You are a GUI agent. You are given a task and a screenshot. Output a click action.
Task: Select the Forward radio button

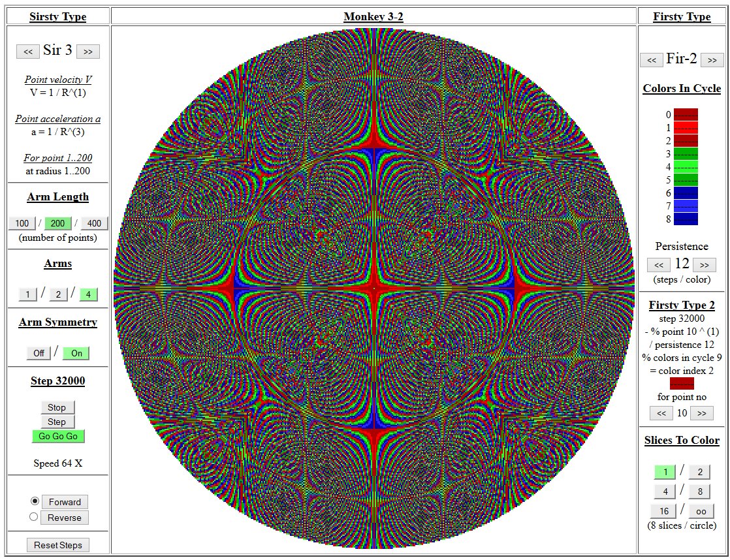[x=35, y=501]
